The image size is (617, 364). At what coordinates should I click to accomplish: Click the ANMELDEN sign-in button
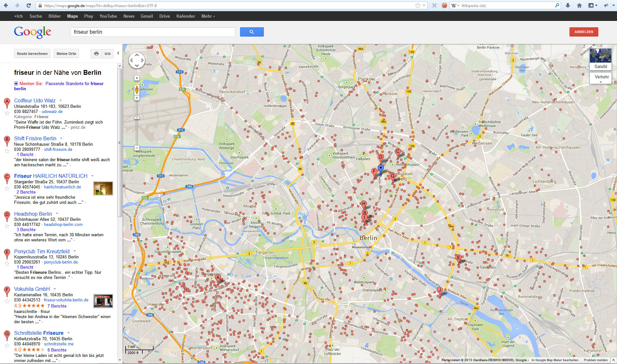(584, 32)
